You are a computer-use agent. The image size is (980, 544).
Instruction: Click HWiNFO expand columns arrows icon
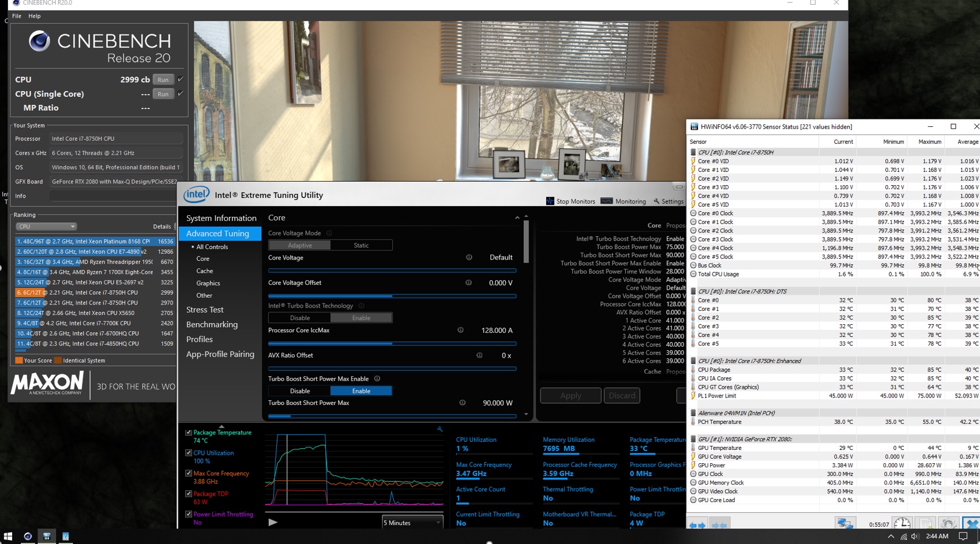pyautogui.click(x=697, y=525)
